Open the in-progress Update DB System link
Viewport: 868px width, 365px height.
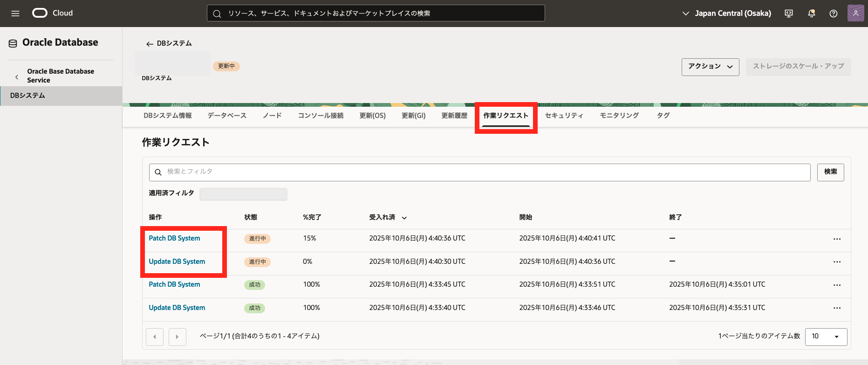tap(177, 262)
